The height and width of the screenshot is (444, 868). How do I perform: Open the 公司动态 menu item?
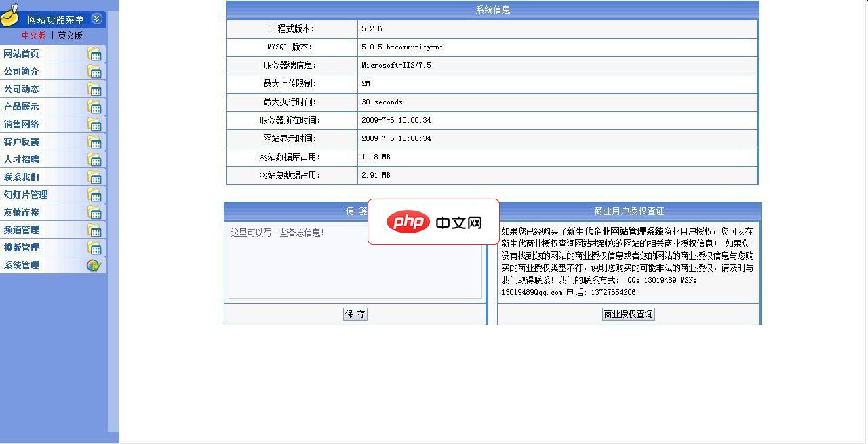[53, 89]
